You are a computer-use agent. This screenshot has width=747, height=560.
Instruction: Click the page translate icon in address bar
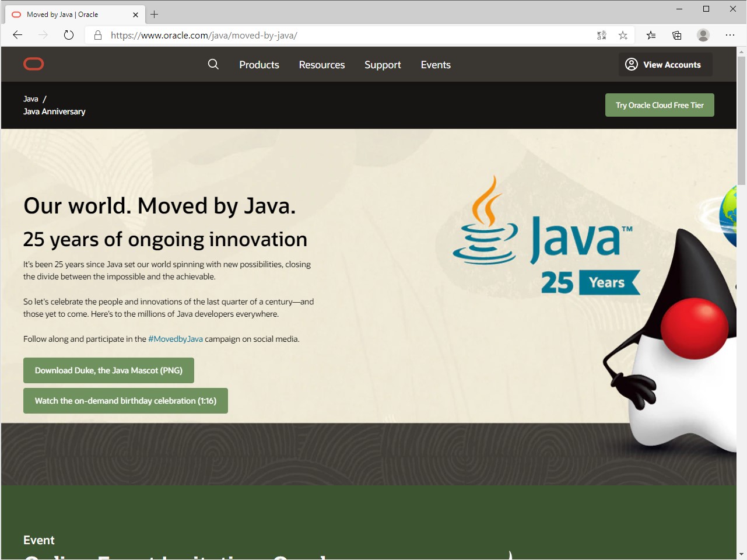(x=601, y=35)
